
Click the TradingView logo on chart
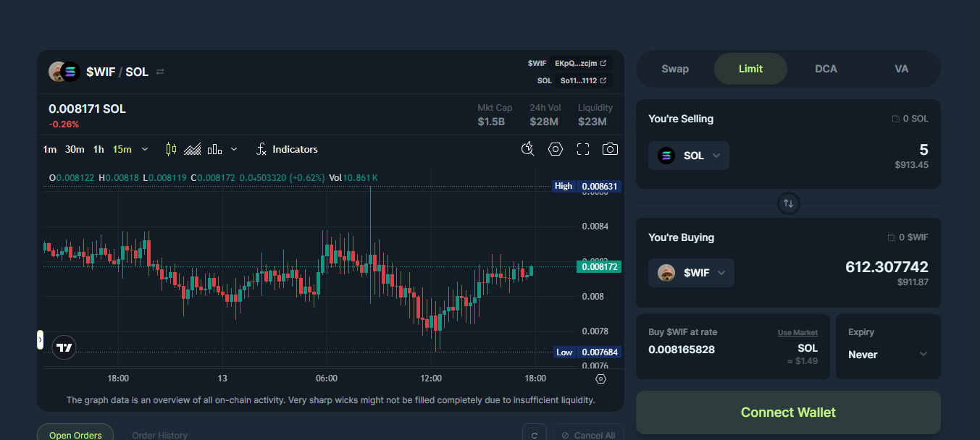64,347
